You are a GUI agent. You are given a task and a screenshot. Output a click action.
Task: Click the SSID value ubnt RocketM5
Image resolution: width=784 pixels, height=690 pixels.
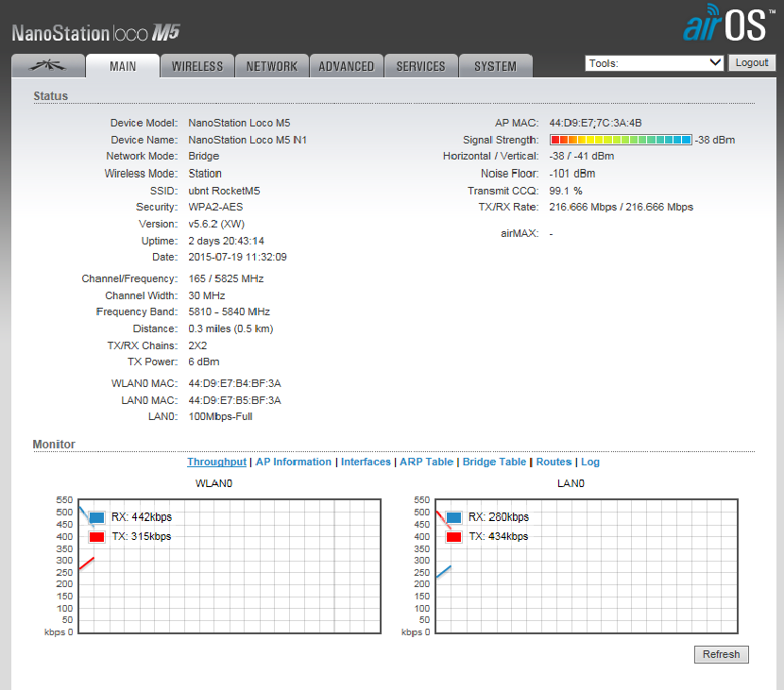[224, 191]
